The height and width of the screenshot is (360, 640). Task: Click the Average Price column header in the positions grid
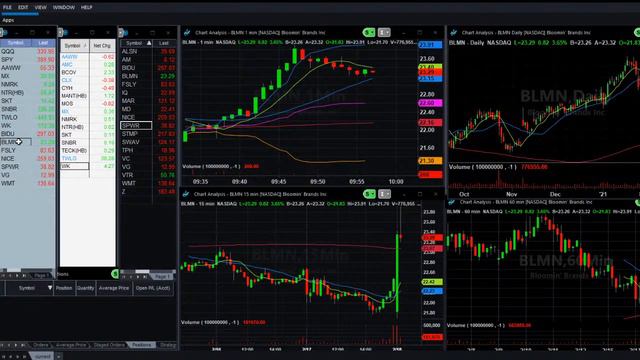(114, 288)
